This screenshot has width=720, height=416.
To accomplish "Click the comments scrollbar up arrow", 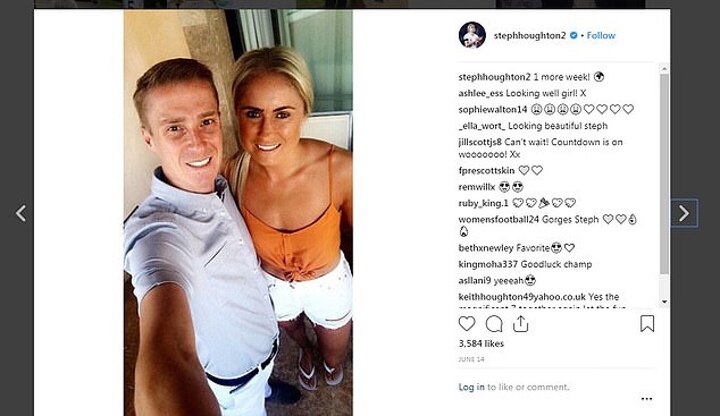I will 664,69.
